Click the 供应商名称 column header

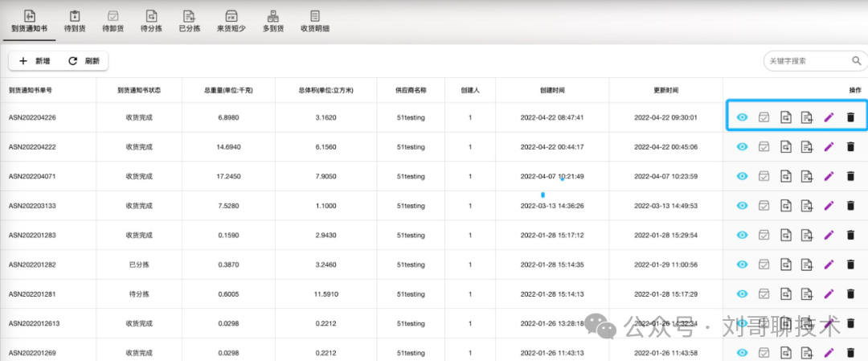click(x=411, y=90)
